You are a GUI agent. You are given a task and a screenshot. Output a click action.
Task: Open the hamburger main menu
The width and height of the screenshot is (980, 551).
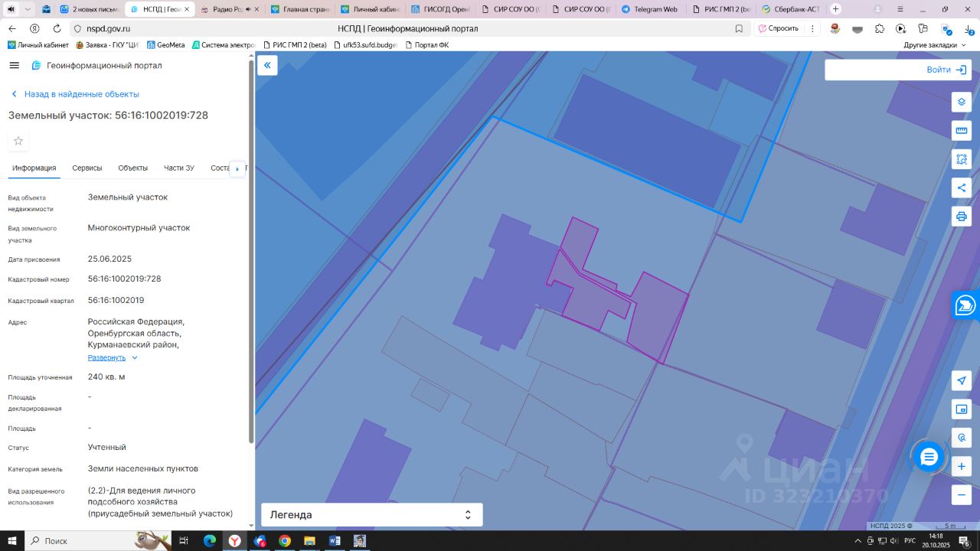(14, 66)
